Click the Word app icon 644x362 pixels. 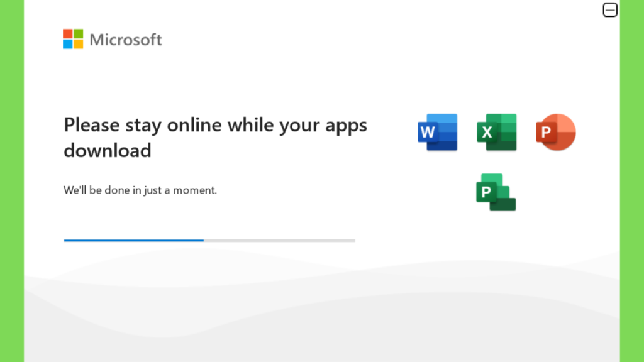[438, 132]
